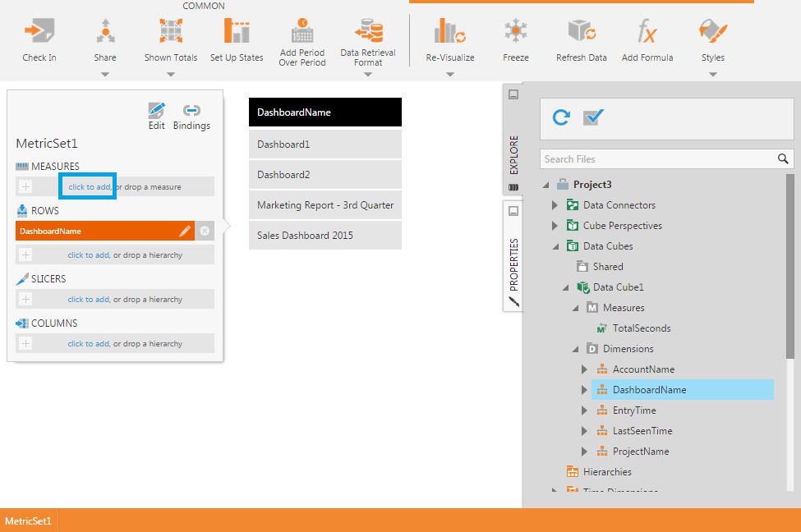Click 'click to add' link under Measures
The image size is (801, 532).
tap(88, 187)
